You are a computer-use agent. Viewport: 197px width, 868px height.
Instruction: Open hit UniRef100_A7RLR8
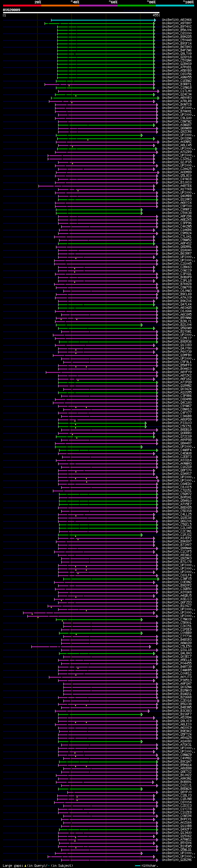176,101
